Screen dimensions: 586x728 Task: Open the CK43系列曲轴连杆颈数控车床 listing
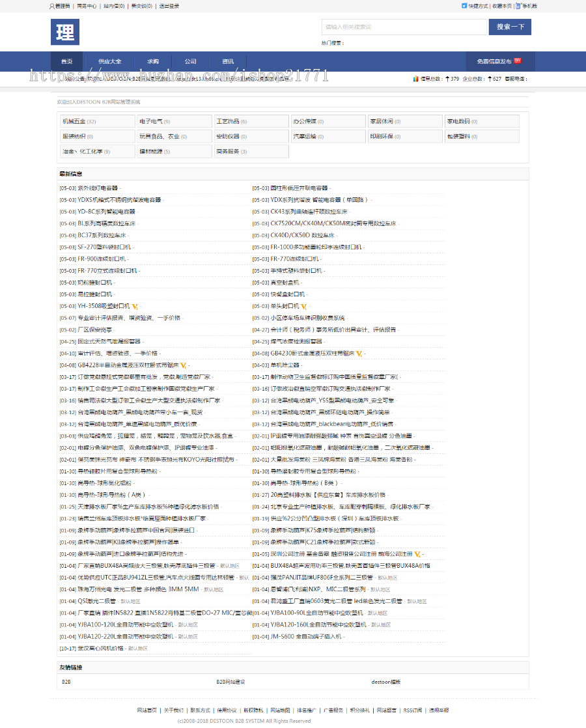click(x=309, y=212)
